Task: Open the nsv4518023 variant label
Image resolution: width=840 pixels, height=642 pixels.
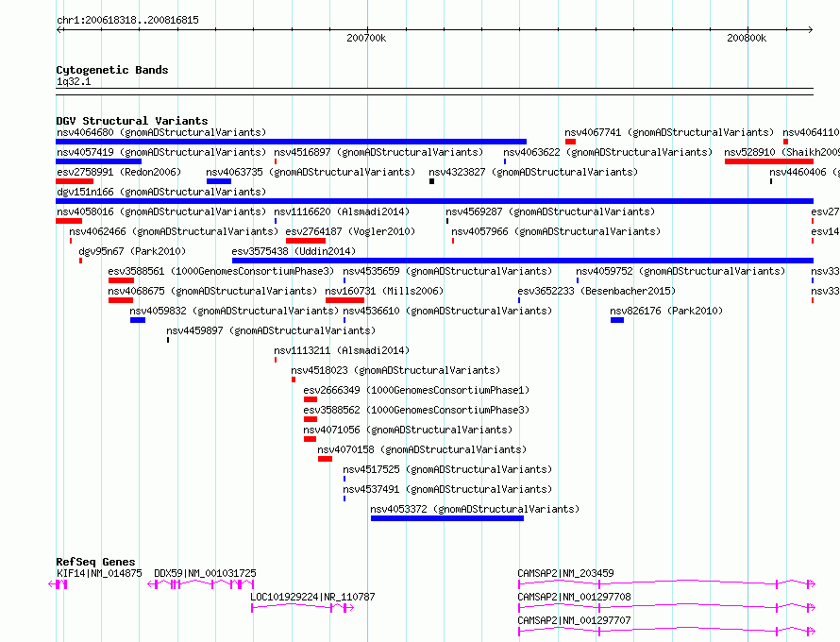Action: point(395,370)
